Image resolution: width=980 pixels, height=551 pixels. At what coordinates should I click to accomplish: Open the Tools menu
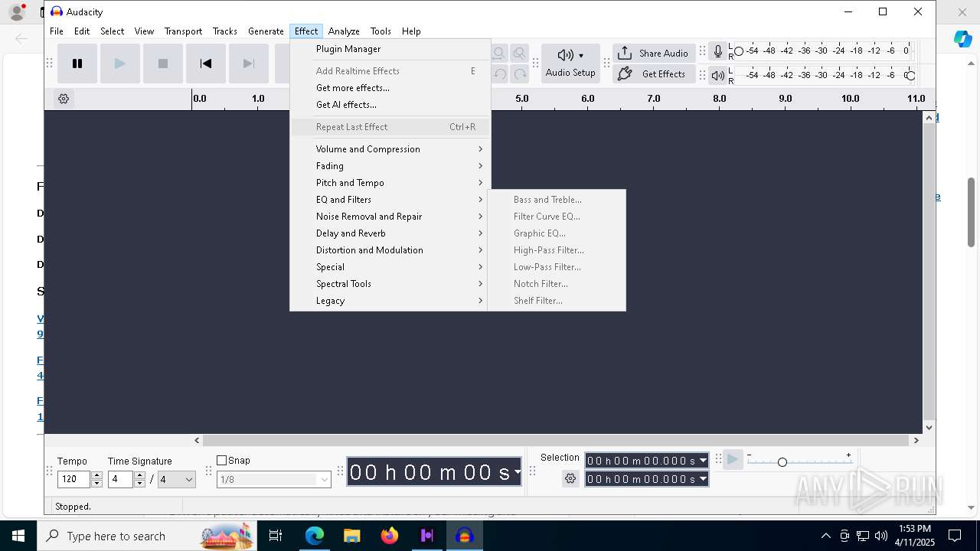coord(381,31)
